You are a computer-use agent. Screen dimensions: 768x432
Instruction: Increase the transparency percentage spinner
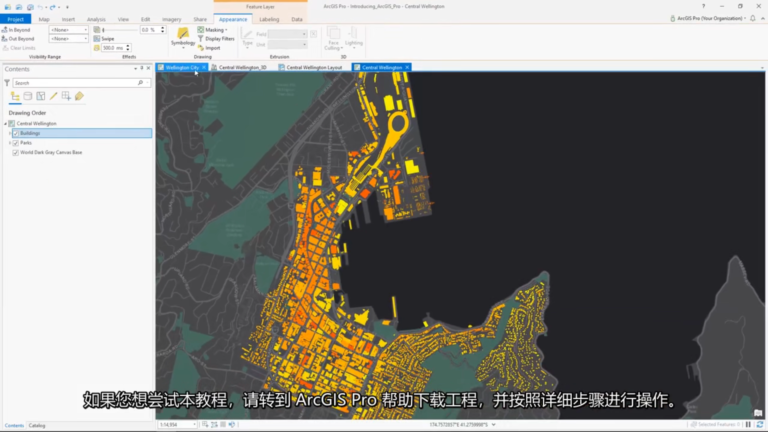pos(163,28)
